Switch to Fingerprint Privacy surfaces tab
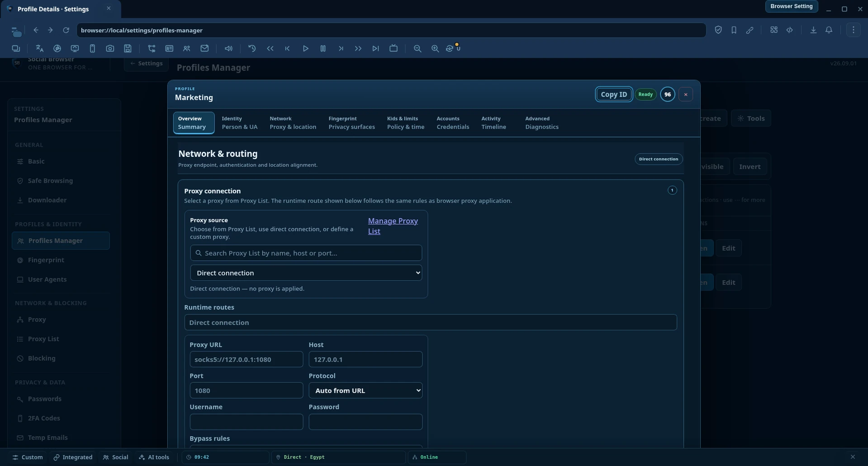The height and width of the screenshot is (466, 868). tap(351, 123)
